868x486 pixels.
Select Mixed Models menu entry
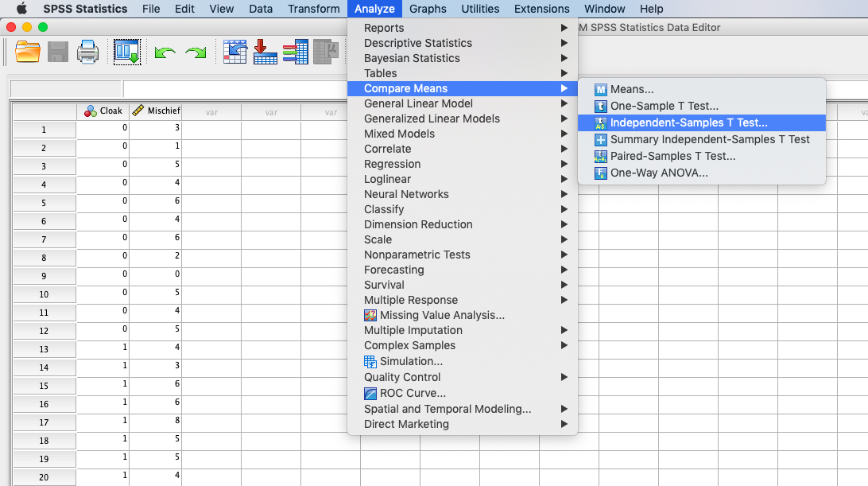[463, 134]
